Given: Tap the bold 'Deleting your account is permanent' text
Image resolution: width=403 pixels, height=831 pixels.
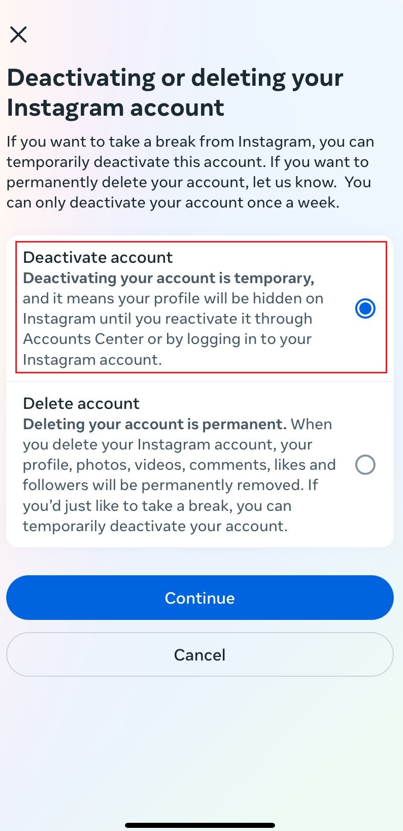Looking at the screenshot, I should (x=155, y=425).
